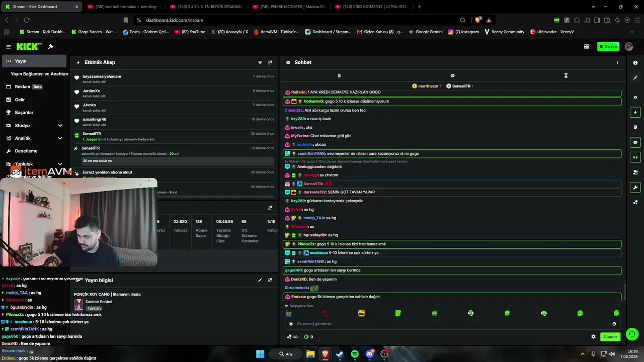Open Discord from the taskbar

coord(370,354)
